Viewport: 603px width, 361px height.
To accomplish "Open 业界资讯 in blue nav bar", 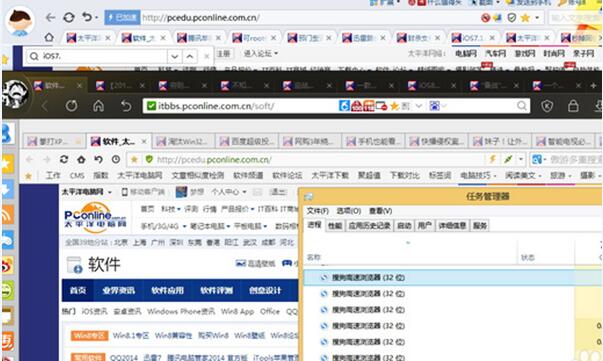I will 118,290.
